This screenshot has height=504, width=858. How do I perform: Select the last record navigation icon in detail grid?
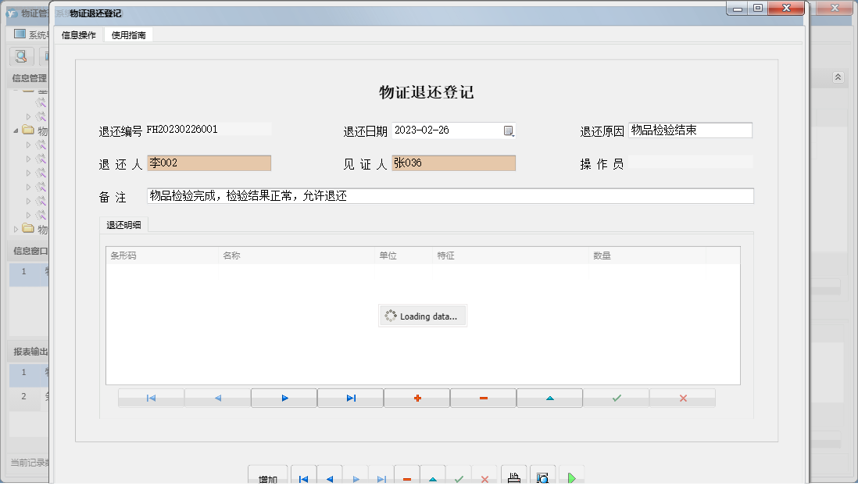pos(350,398)
